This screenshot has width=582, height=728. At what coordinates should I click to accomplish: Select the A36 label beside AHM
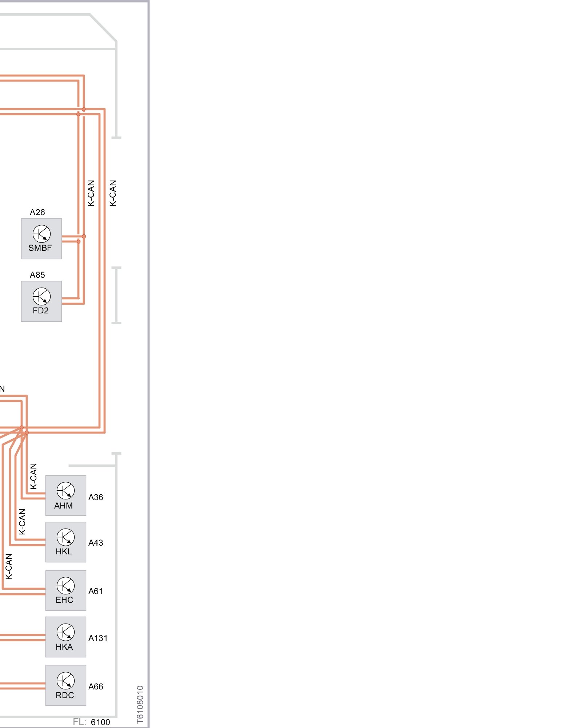[x=96, y=497]
